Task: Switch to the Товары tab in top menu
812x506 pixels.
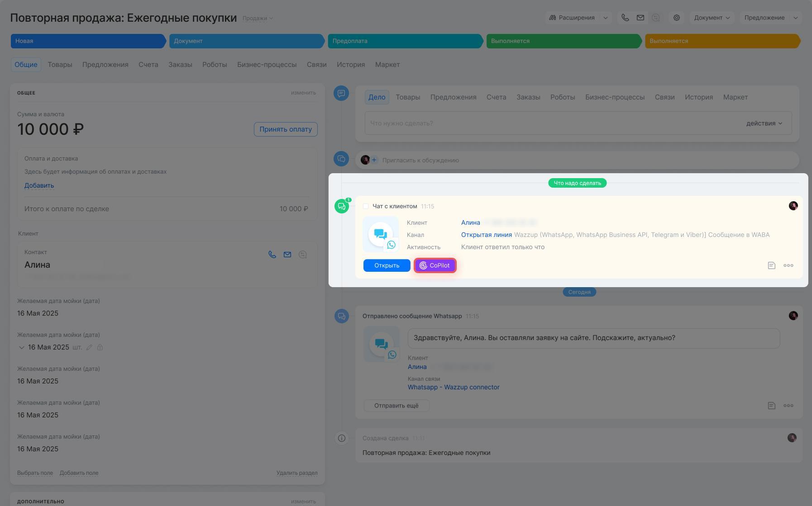Action: click(60, 65)
